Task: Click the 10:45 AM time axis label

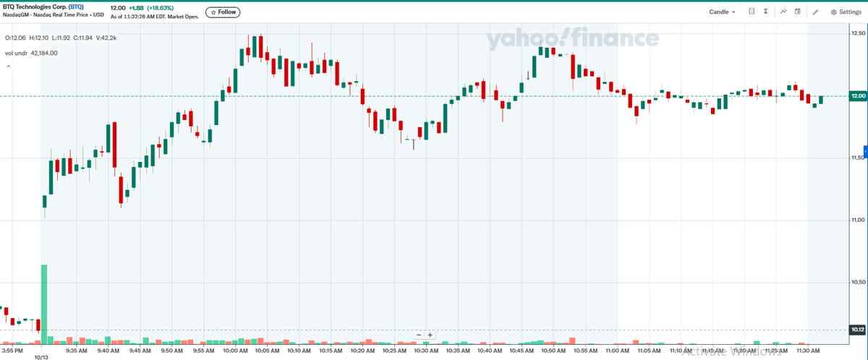Action: [522, 350]
